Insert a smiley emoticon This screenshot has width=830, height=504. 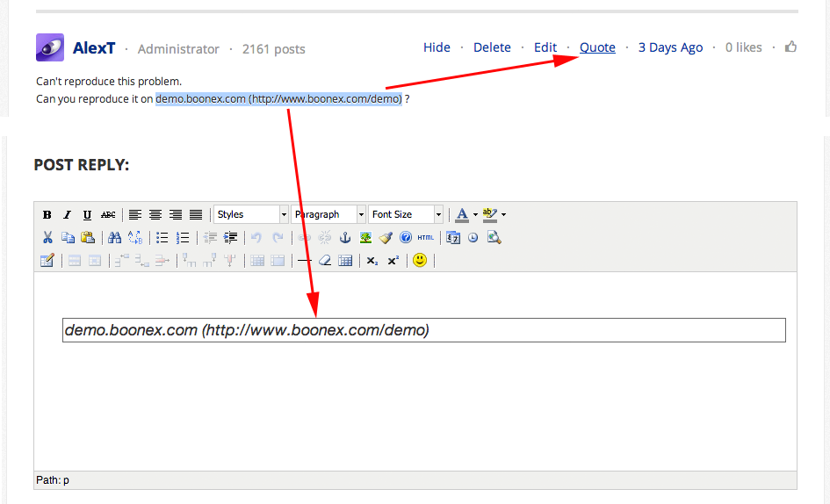pyautogui.click(x=420, y=261)
